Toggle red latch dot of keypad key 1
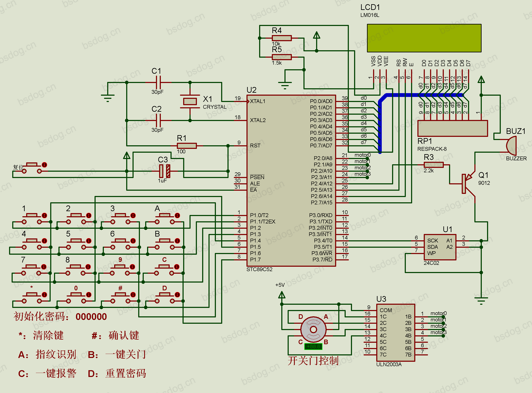This screenshot has width=532, height=393. tap(45, 215)
